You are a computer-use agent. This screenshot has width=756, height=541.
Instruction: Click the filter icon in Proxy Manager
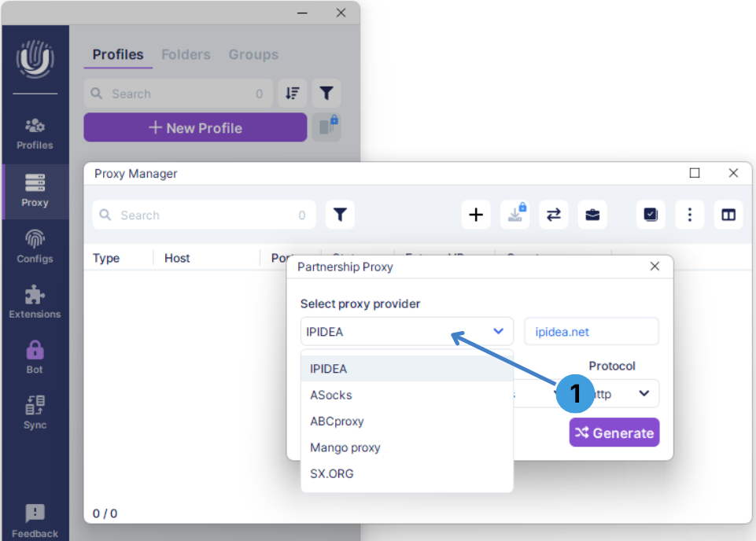pyautogui.click(x=340, y=215)
